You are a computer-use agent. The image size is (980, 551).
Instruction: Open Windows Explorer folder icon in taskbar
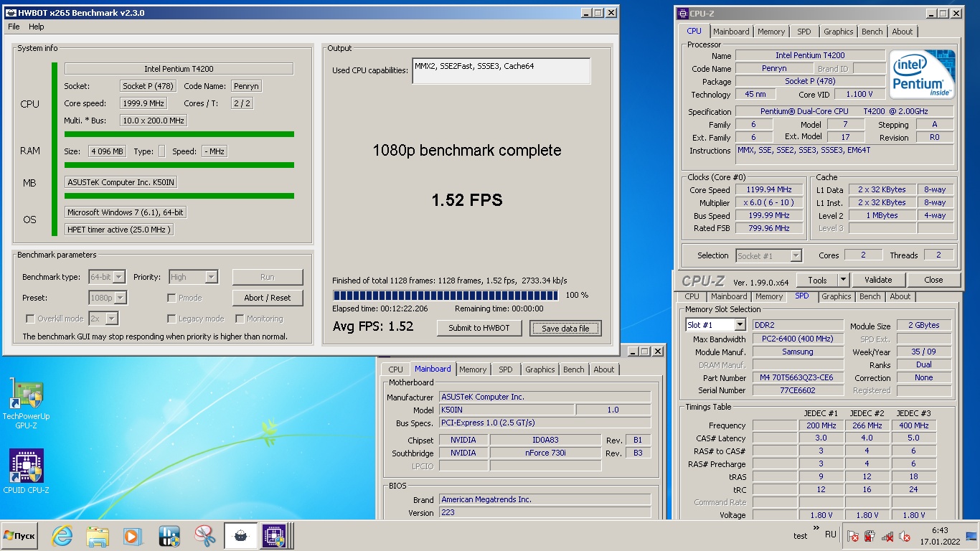(x=98, y=536)
